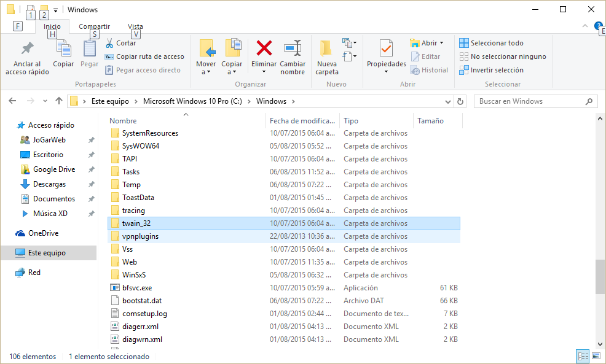Expand chevron after Windows breadcrumb
Viewport: 606px width, 364px height.
coord(293,101)
